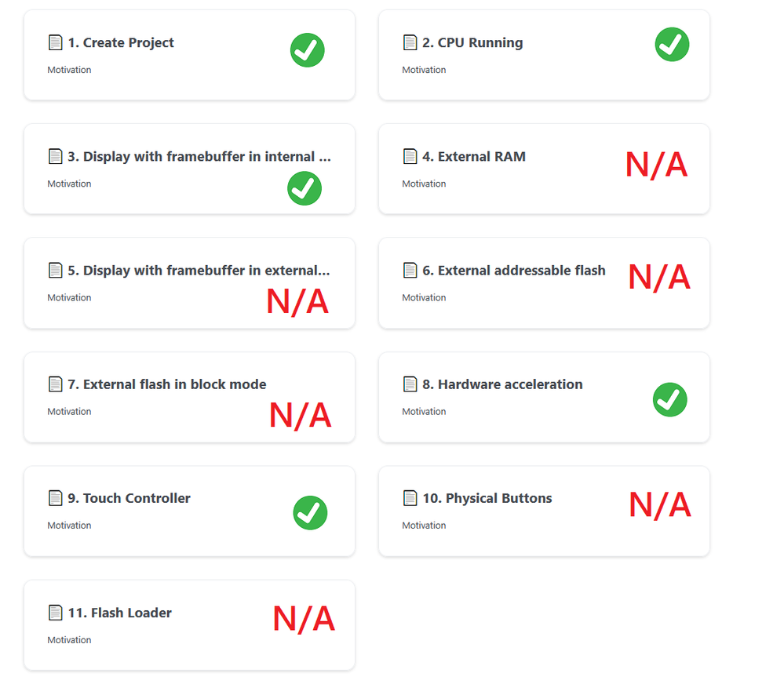Screen dimensions: 784x684
Task: Click the document icon beside Create Project
Action: (55, 42)
